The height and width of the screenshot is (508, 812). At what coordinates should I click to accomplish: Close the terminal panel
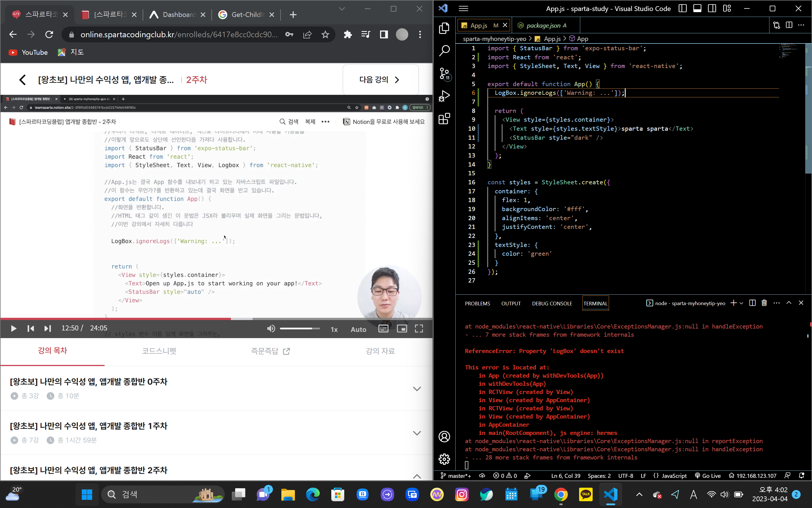tap(801, 303)
